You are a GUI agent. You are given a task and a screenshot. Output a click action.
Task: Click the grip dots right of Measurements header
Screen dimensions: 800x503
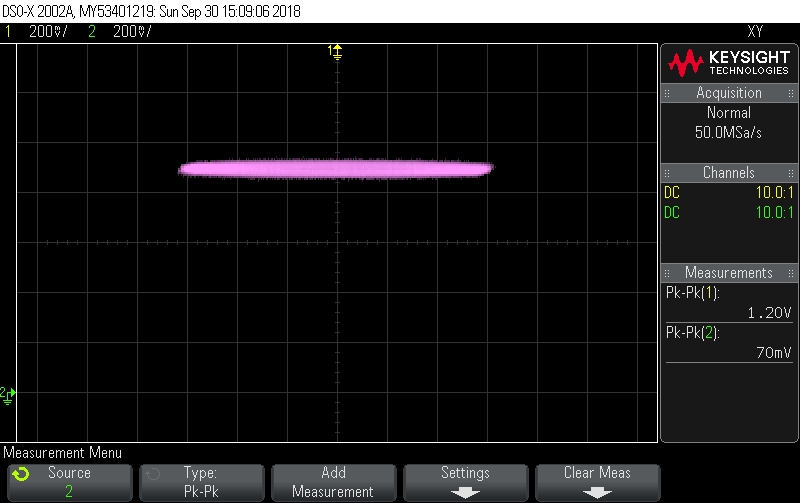[791, 273]
